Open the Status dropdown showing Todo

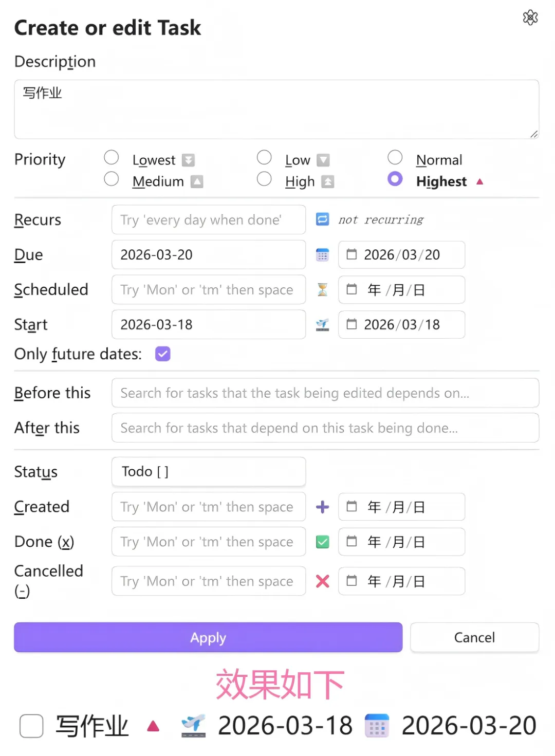pyautogui.click(x=209, y=471)
